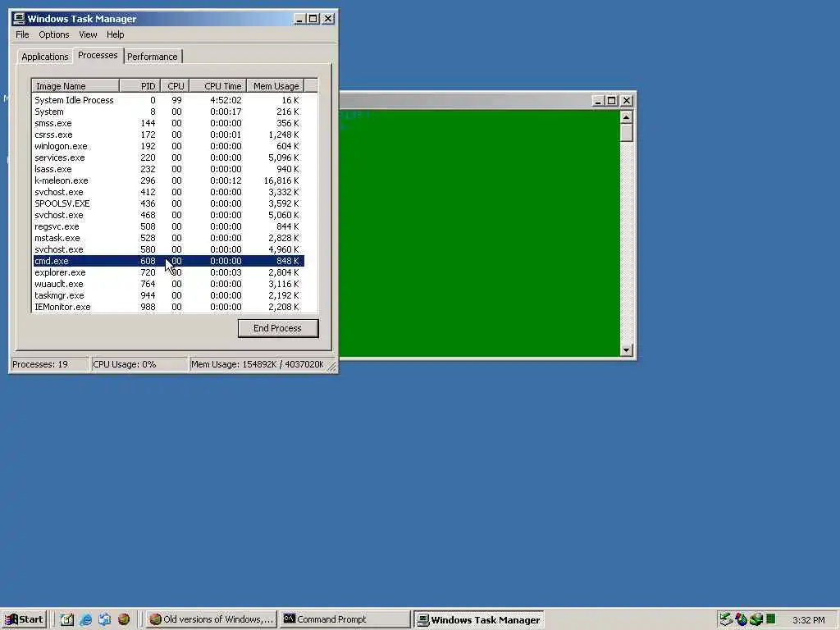Sort by Image Name column header
Image resolution: width=840 pixels, height=630 pixels.
75,85
